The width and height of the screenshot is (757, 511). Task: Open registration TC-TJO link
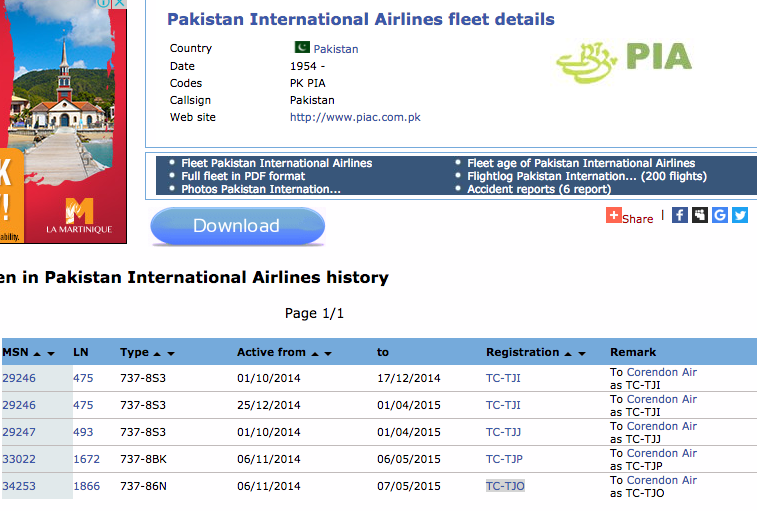pos(505,486)
